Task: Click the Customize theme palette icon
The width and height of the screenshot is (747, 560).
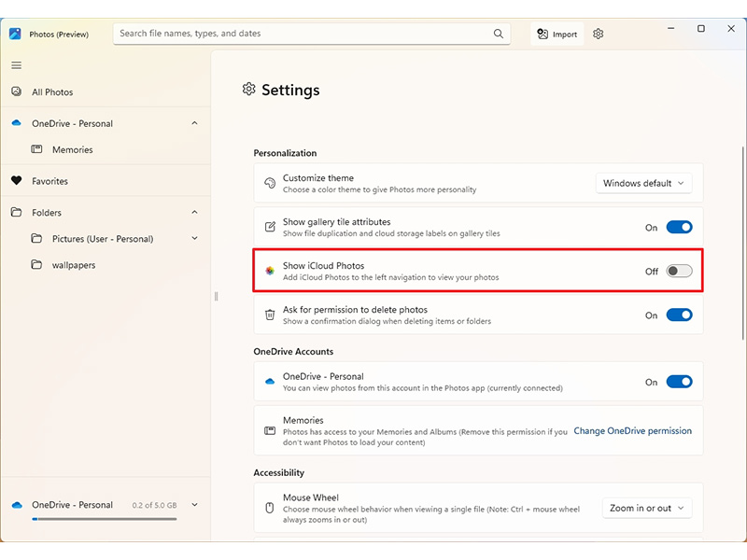Action: click(270, 183)
